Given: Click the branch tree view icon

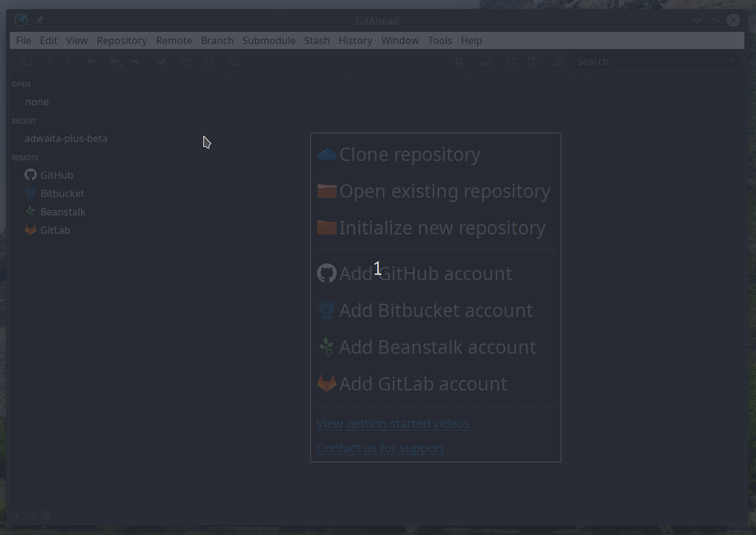Looking at the screenshot, I should point(533,61).
